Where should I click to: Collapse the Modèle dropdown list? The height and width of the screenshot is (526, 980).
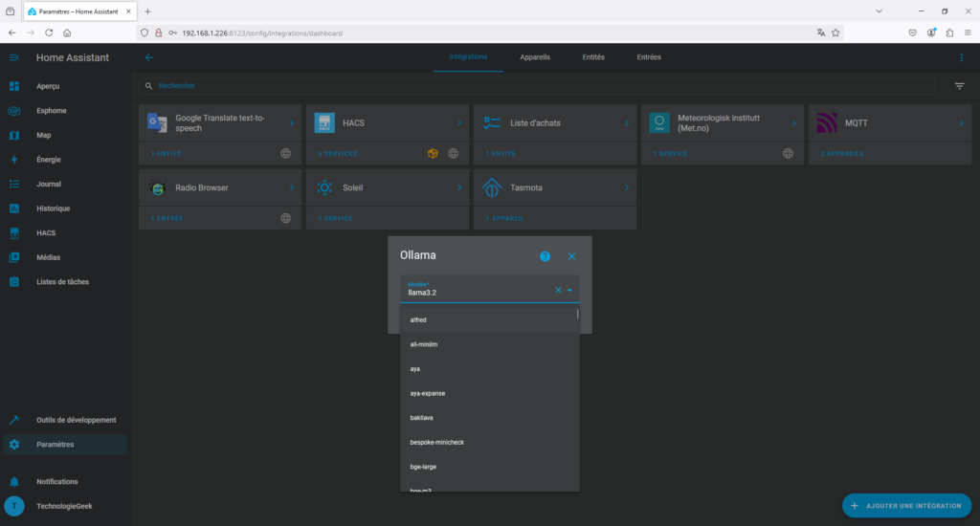pos(569,290)
